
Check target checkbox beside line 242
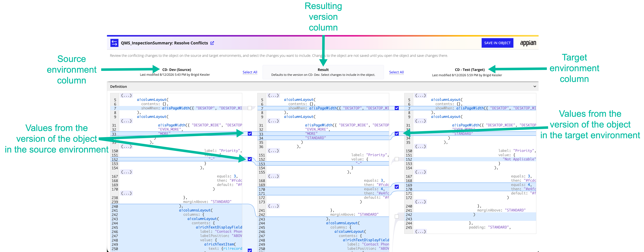397,217
